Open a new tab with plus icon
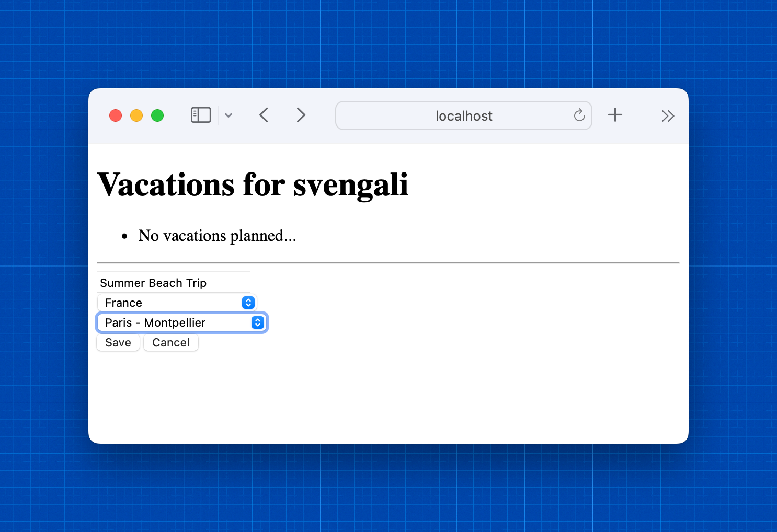 (615, 115)
